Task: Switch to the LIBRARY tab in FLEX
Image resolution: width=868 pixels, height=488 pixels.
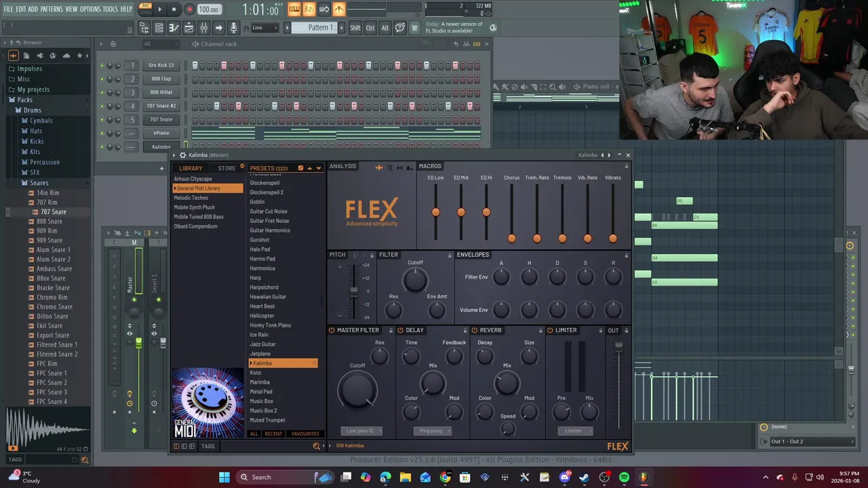Action: (191, 168)
